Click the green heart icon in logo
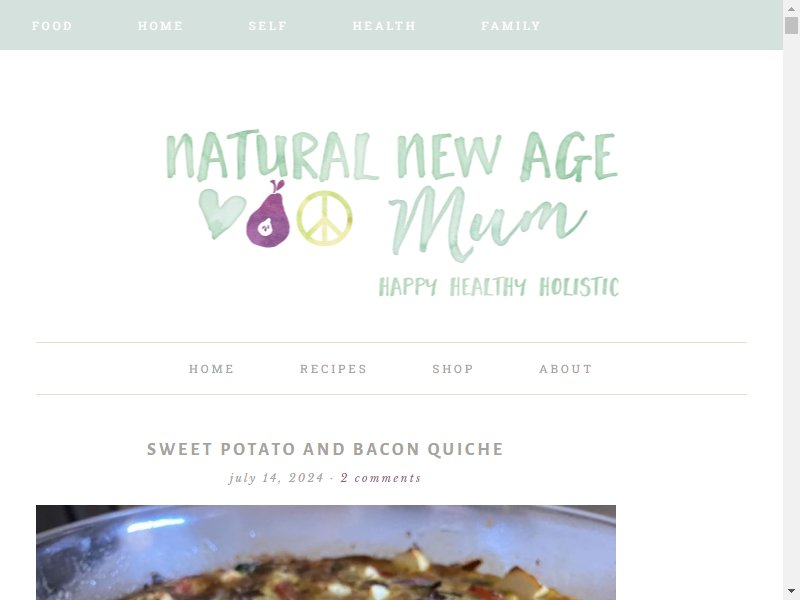Screen dimensions: 800x600 pyautogui.click(x=222, y=213)
